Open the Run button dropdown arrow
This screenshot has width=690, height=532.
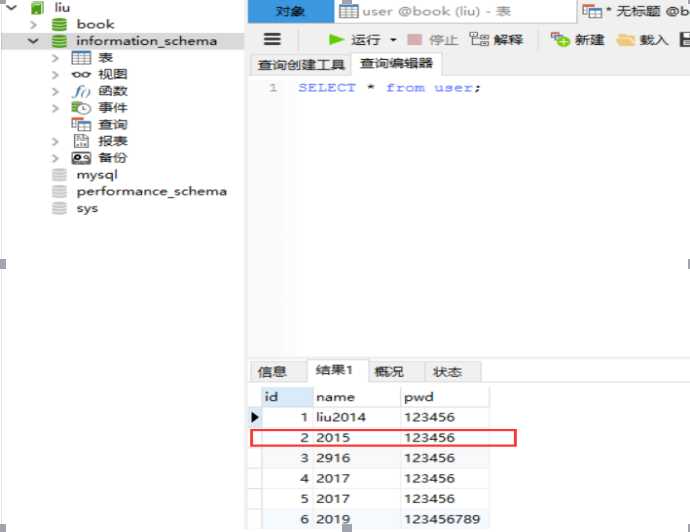392,40
